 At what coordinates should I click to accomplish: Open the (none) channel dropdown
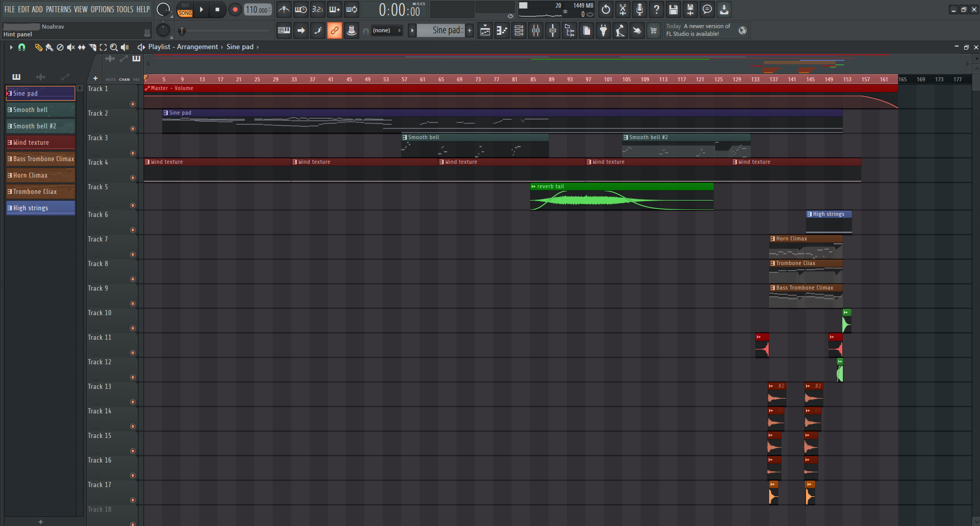[x=386, y=31]
